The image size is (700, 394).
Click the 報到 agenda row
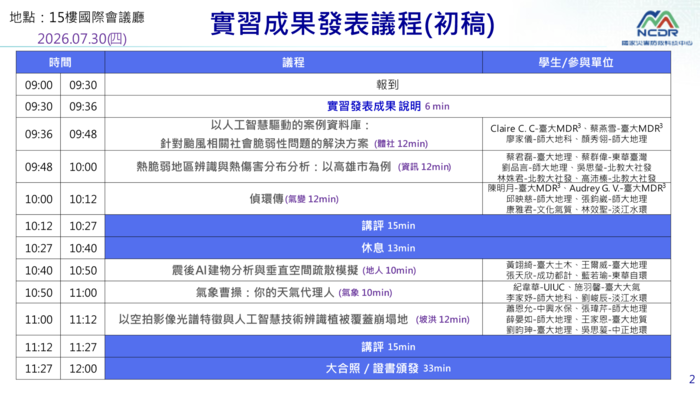pos(388,84)
